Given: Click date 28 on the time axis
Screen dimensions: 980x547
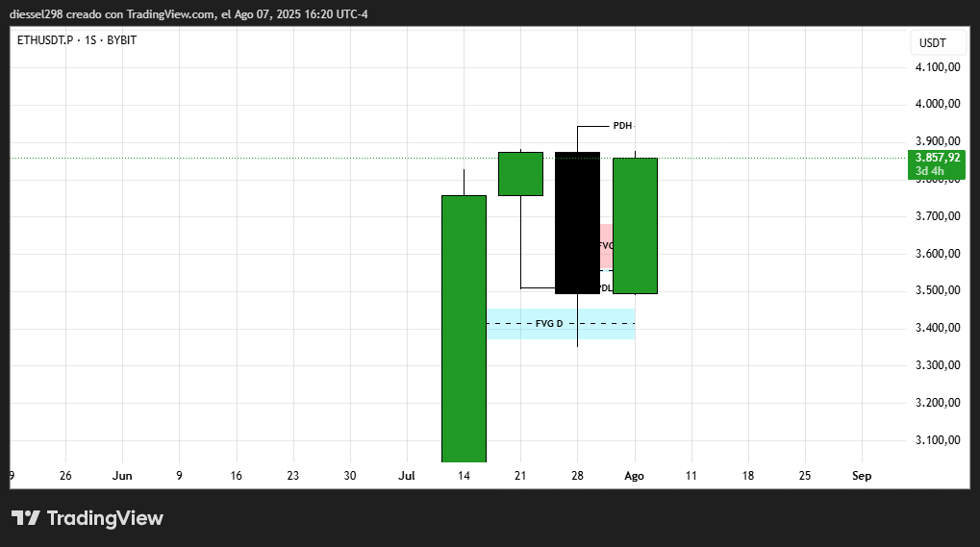Looking at the screenshot, I should point(577,476).
